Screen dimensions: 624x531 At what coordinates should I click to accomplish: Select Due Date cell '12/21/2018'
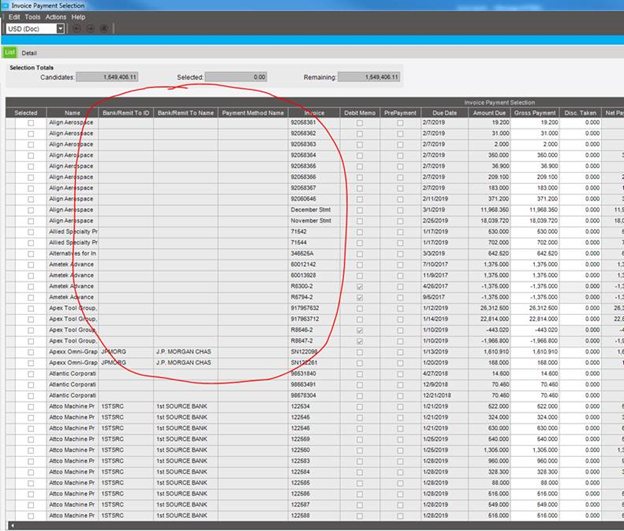tap(445, 395)
